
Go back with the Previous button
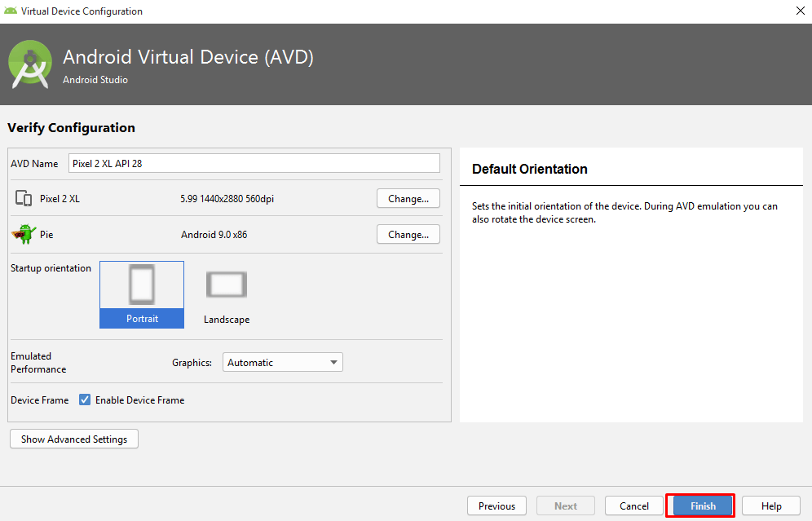coord(496,506)
